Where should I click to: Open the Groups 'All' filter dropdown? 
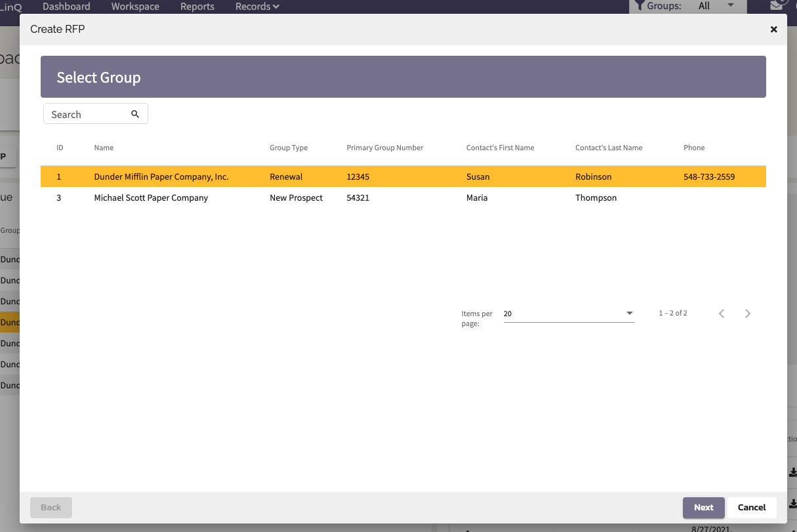(x=729, y=6)
